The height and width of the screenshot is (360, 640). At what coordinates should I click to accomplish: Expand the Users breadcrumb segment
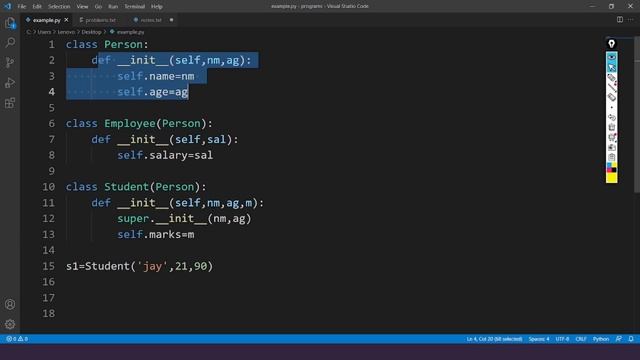click(x=44, y=32)
